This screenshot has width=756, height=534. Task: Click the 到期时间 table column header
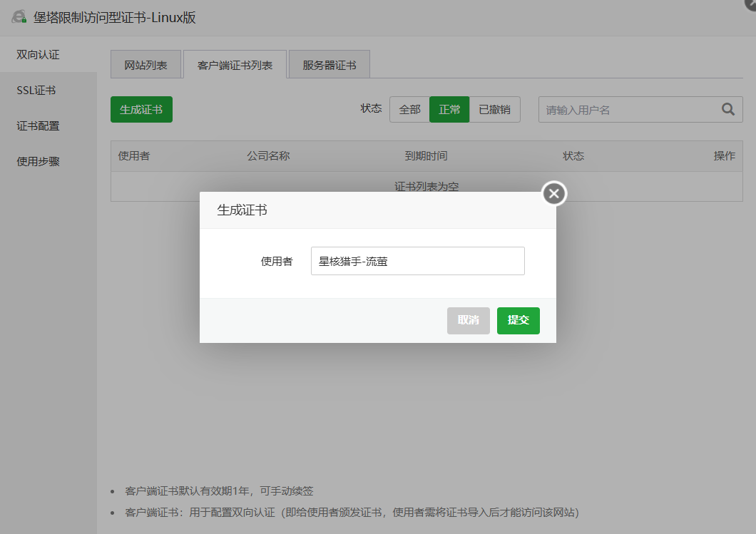tap(427, 155)
